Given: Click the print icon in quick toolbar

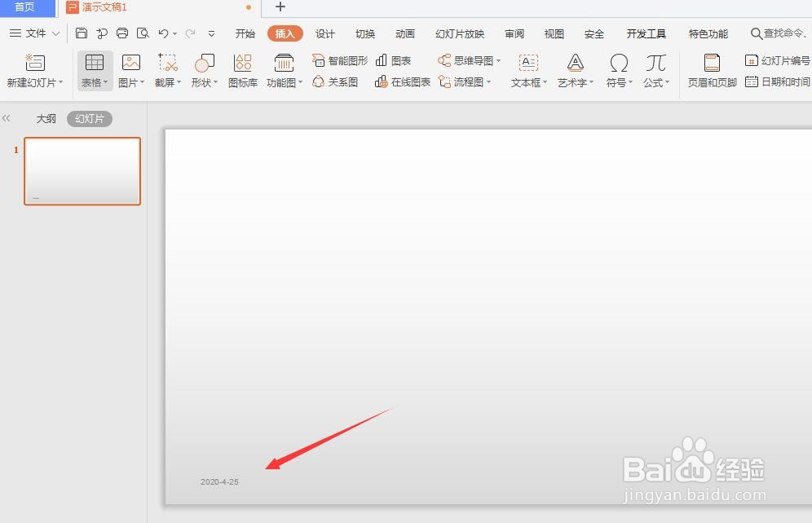Looking at the screenshot, I should coord(122,33).
